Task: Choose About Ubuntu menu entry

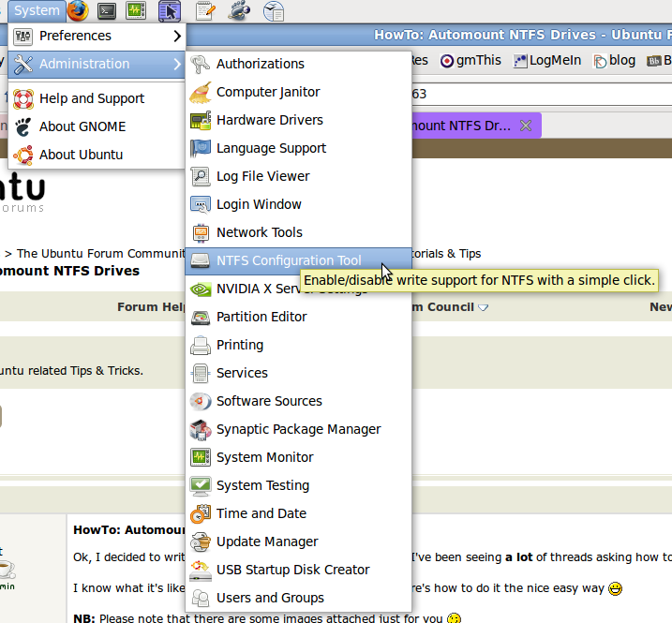Action: pyautogui.click(x=97, y=155)
